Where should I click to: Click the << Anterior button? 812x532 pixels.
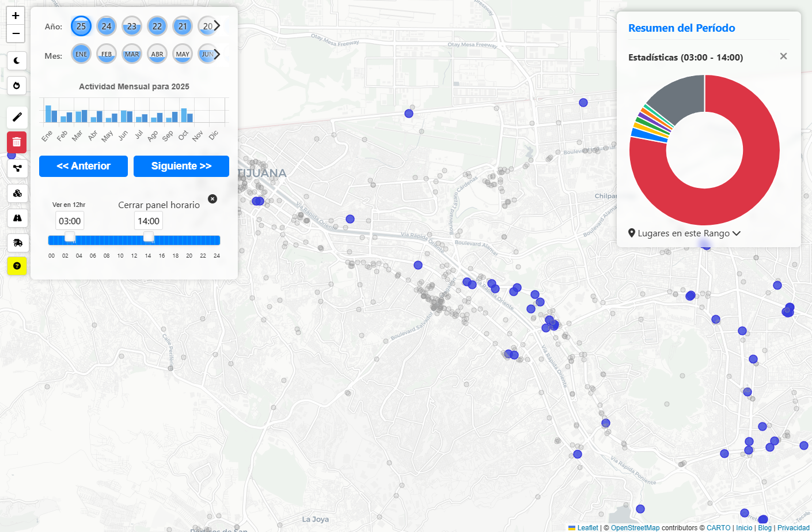(x=84, y=166)
